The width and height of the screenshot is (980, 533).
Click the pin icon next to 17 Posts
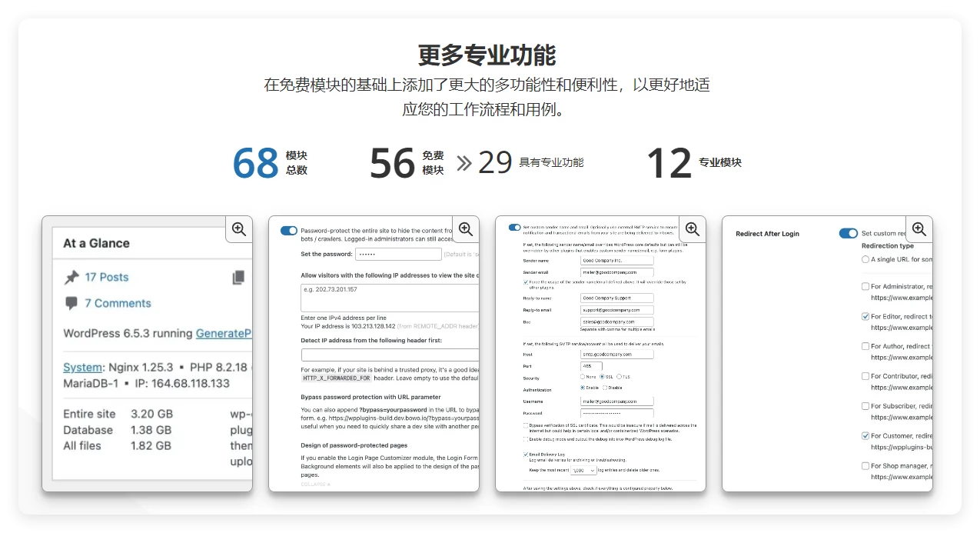71,277
